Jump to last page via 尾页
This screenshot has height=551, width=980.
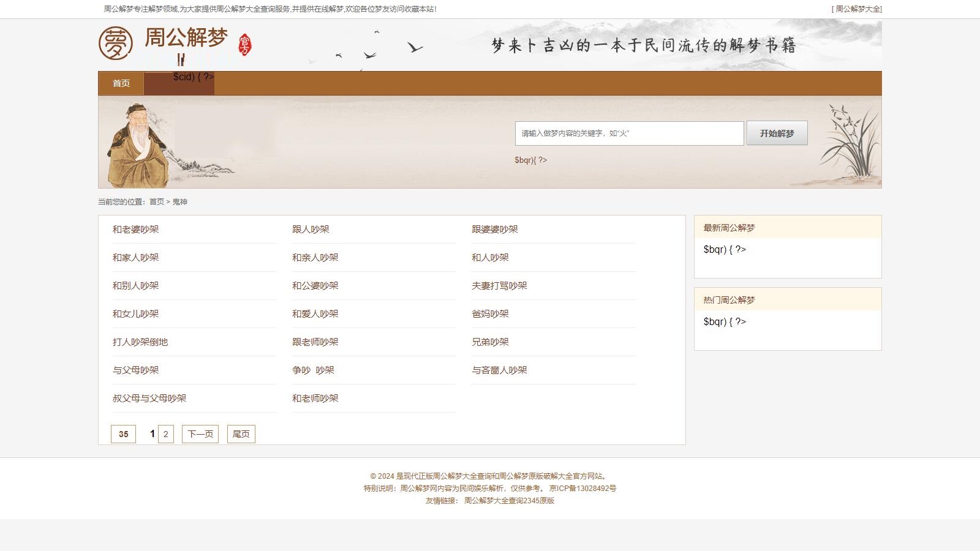[x=241, y=433]
